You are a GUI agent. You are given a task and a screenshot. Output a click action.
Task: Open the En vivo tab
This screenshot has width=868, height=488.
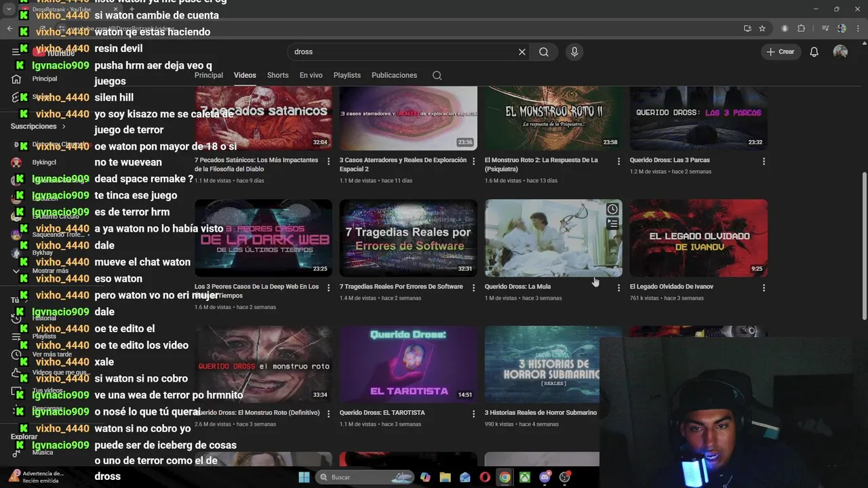click(311, 75)
